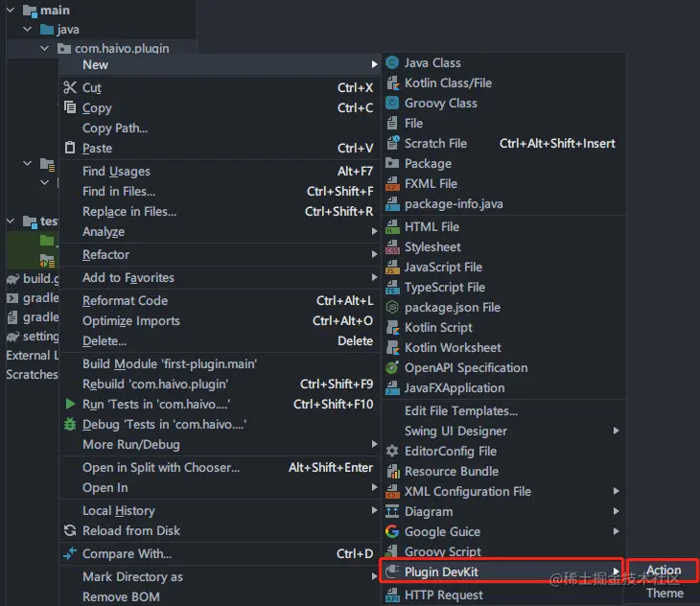Click the HTML File icon
Viewport: 700px width, 606px height.
click(x=392, y=226)
